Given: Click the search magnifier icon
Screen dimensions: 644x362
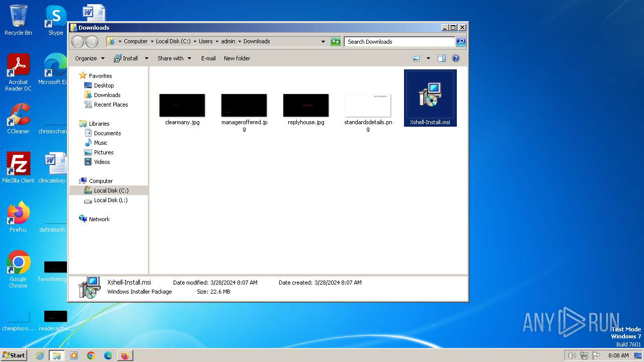Looking at the screenshot, I should coord(460,42).
